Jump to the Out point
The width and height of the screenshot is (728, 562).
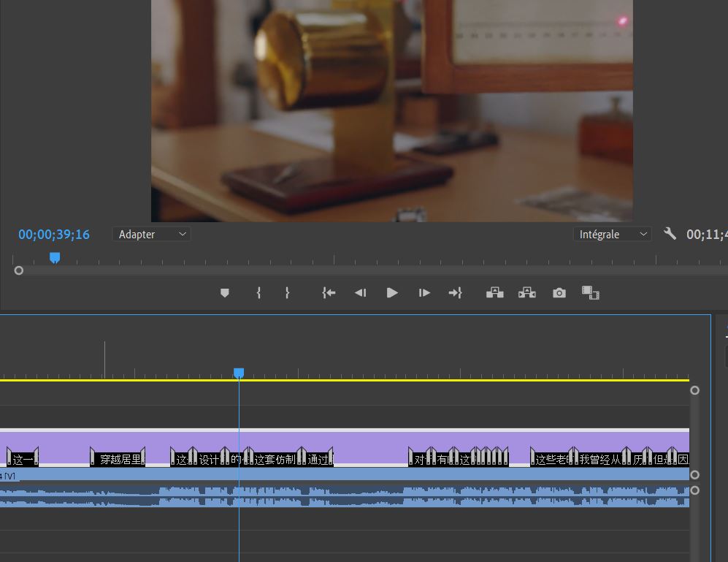(455, 293)
